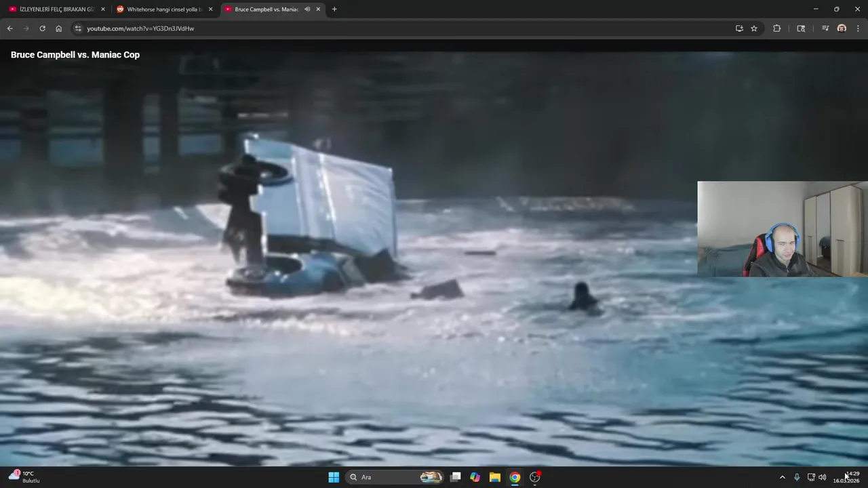This screenshot has width=868, height=488.
Task: Go back with the browser back arrow
Action: pos(9,28)
